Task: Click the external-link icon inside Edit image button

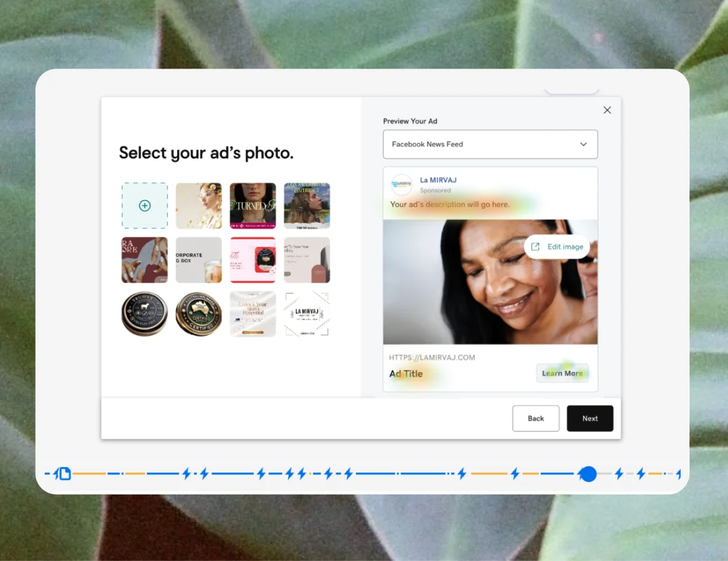Action: pos(535,247)
